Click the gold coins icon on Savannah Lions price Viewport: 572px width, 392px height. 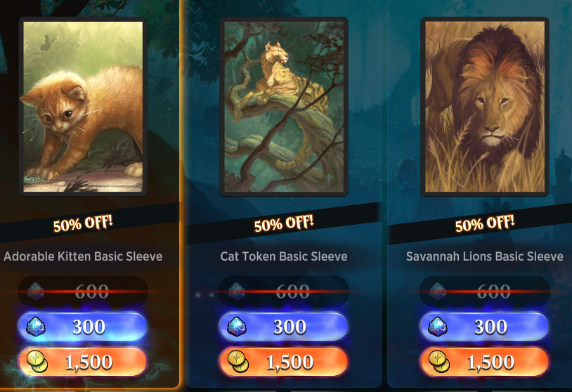439,362
